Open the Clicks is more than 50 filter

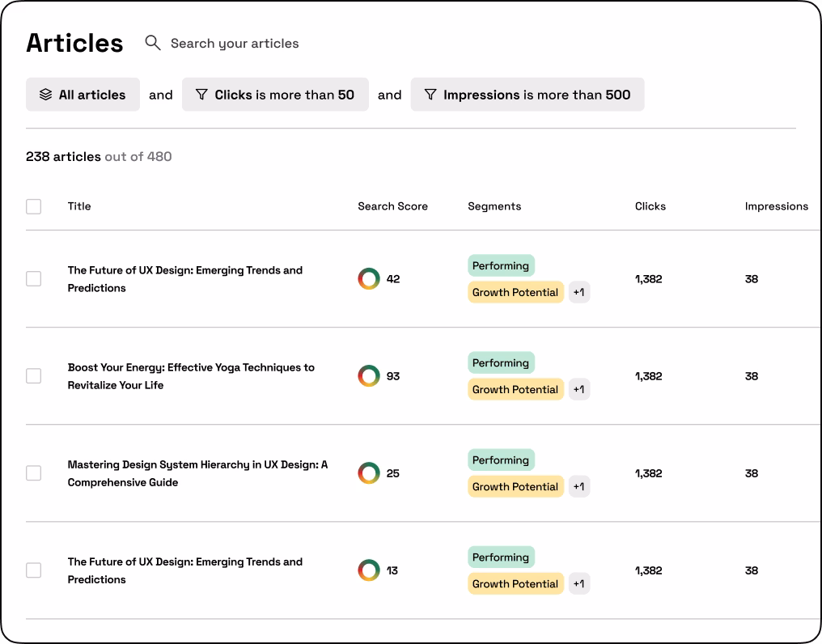pyautogui.click(x=275, y=95)
